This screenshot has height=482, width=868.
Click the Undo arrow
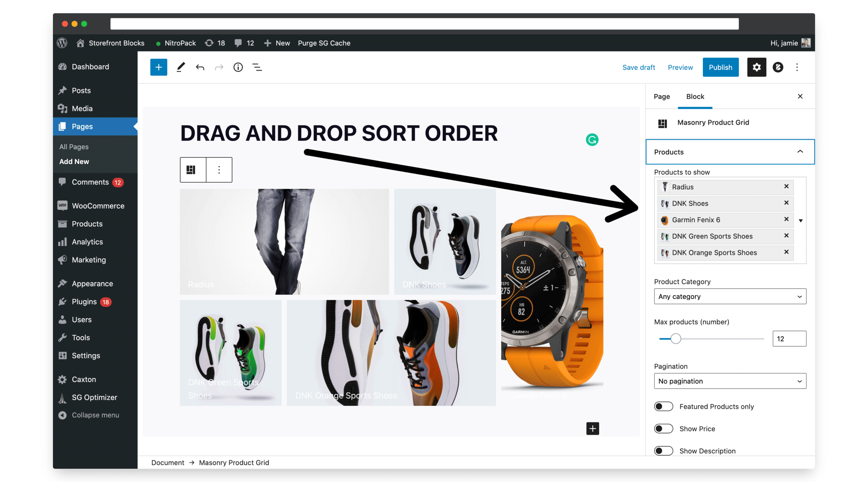pyautogui.click(x=200, y=67)
